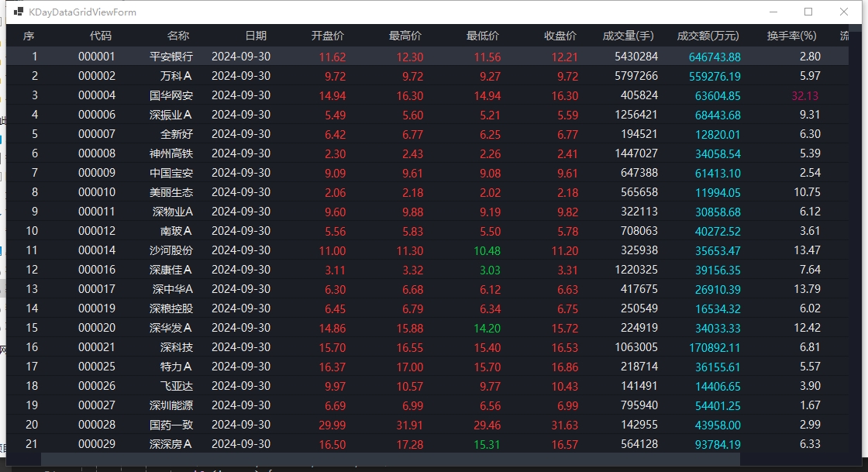Maximize the KDayDataGridViewForm window

(x=808, y=12)
